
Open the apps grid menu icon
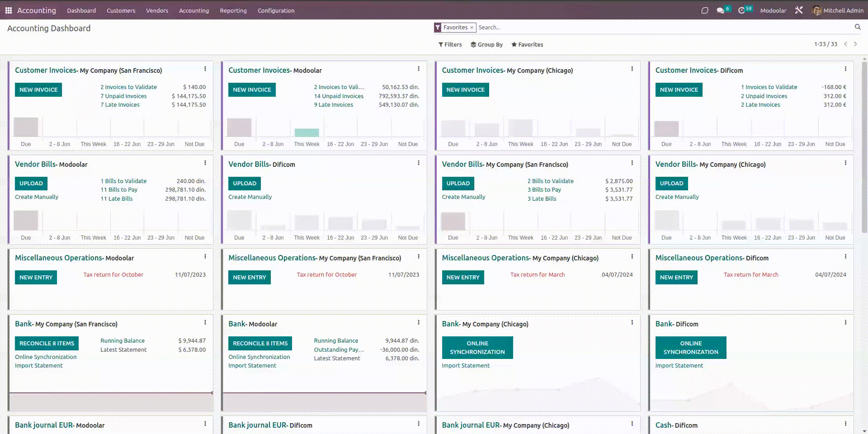click(x=8, y=10)
